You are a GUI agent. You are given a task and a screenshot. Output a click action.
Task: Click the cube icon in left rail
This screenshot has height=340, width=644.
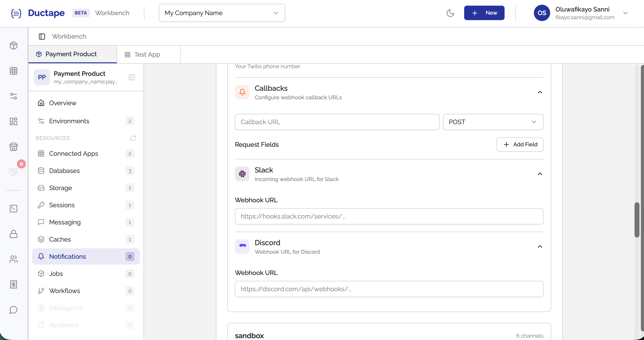[14, 46]
